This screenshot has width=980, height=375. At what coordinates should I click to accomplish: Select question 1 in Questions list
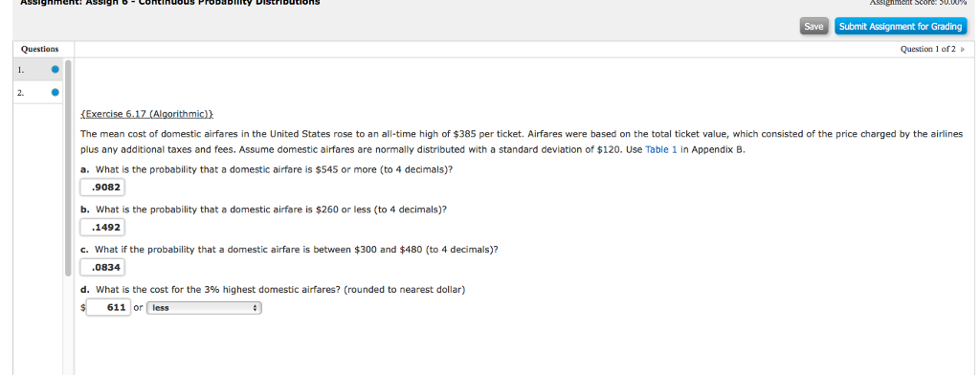(x=37, y=70)
